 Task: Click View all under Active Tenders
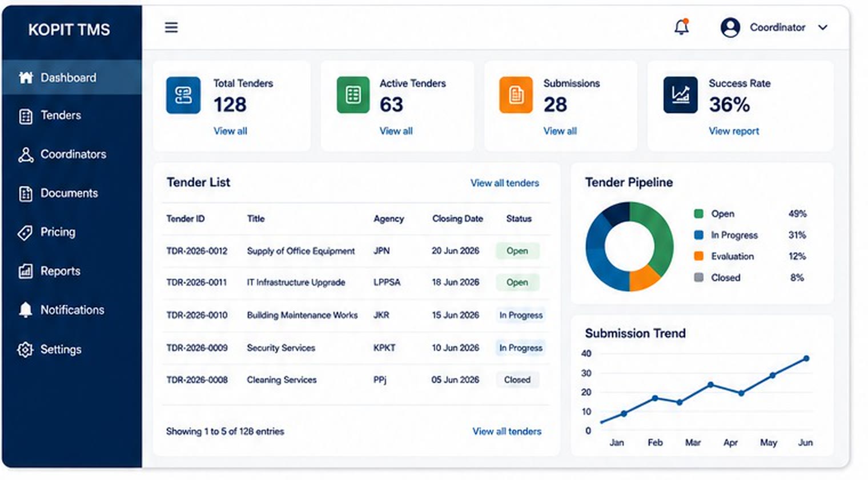(396, 131)
